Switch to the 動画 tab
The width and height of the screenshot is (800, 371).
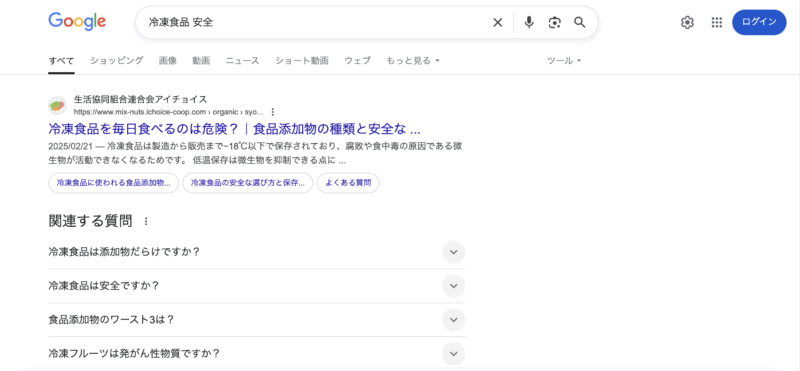(201, 61)
